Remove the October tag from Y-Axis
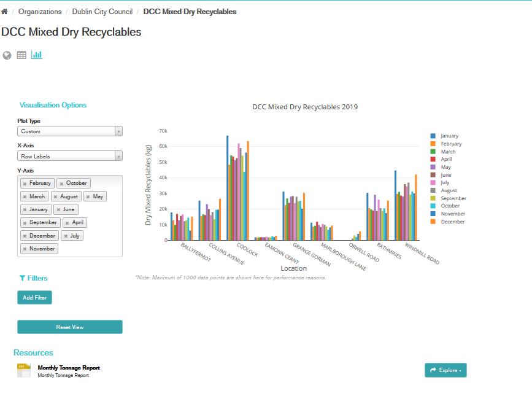Screen dimensions: 532x396 coord(61,184)
